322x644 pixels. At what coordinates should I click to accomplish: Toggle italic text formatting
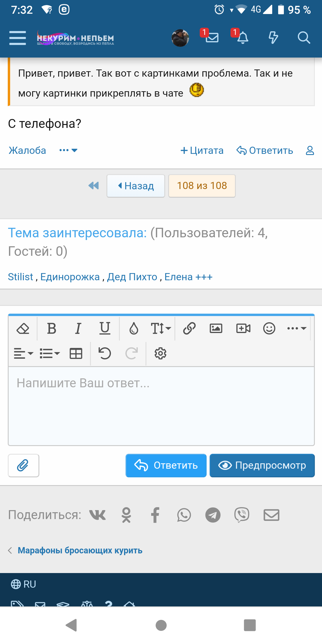pyautogui.click(x=78, y=329)
